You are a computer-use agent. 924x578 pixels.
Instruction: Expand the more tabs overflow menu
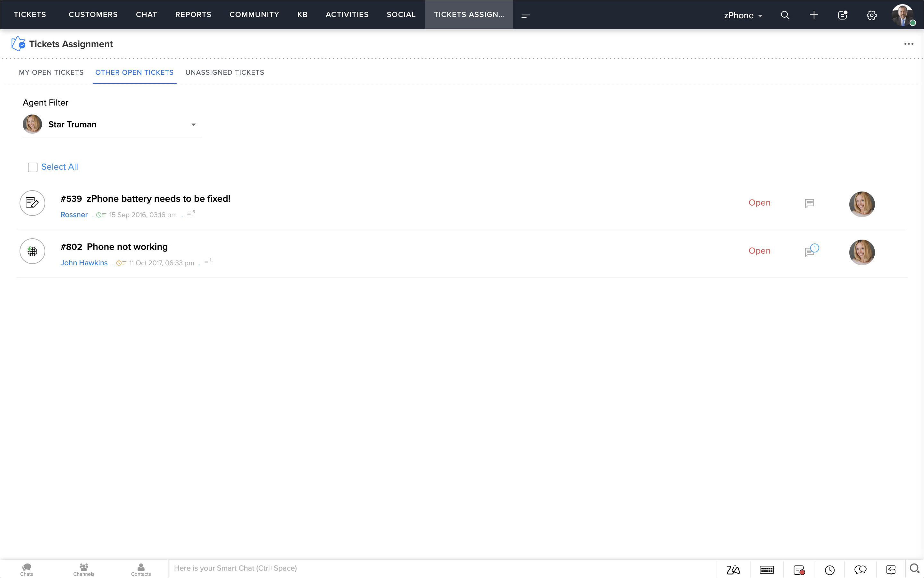click(525, 16)
